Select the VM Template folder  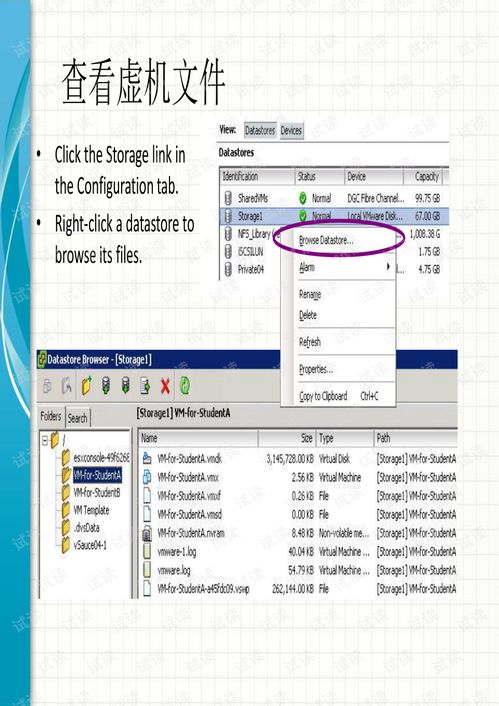91,510
